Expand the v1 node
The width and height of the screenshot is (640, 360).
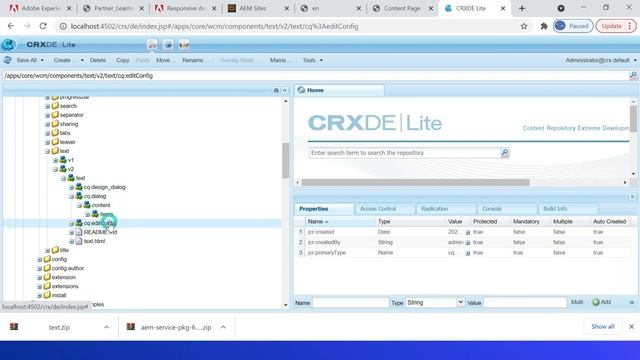click(x=55, y=160)
